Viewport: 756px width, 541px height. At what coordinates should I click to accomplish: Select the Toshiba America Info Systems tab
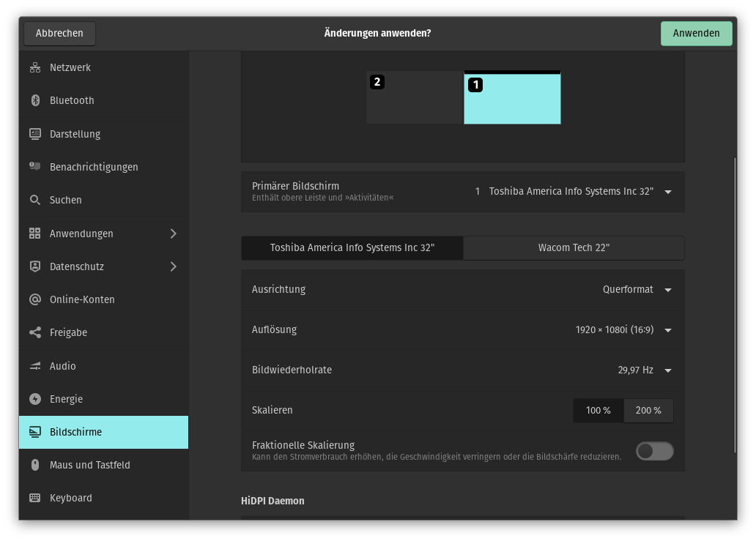(352, 248)
